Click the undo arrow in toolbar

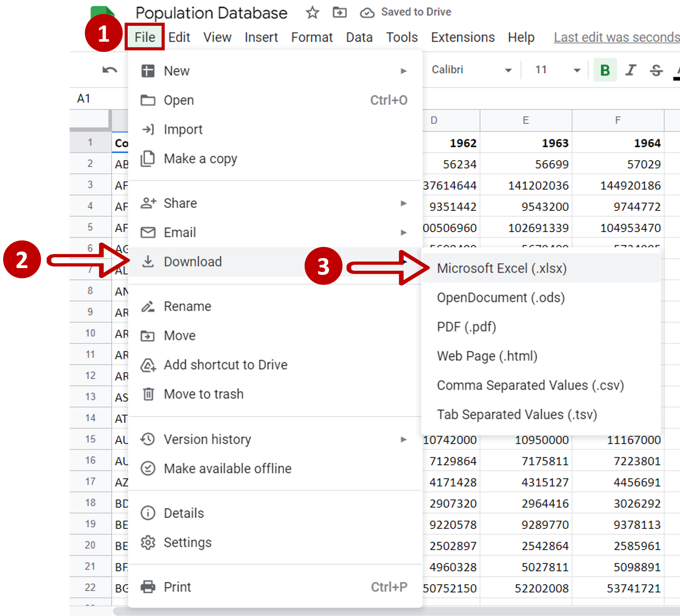point(110,70)
